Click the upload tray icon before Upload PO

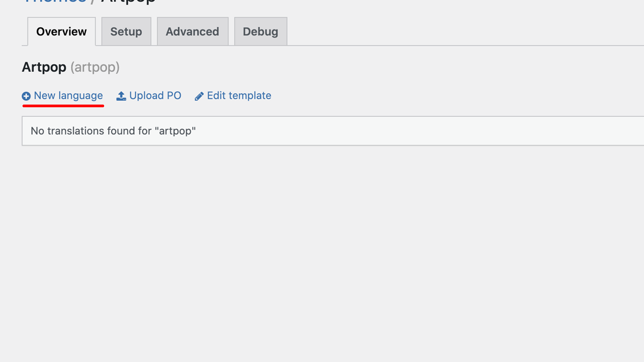pos(121,96)
